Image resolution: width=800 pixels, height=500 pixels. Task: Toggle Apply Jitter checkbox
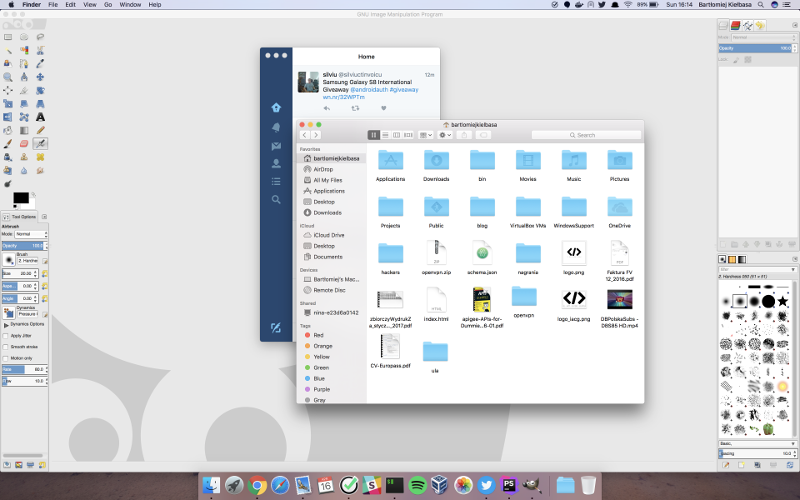(6, 336)
